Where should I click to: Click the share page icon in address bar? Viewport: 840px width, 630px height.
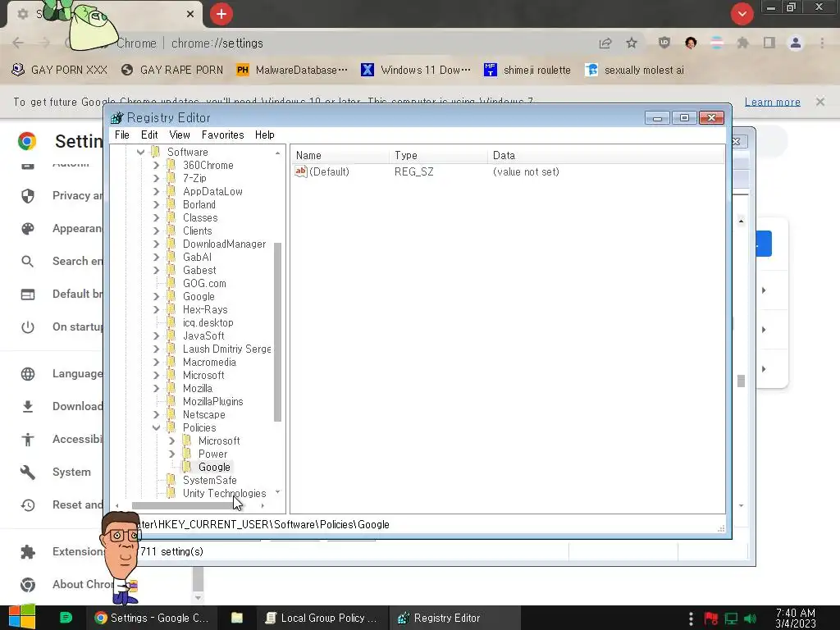[x=605, y=43]
